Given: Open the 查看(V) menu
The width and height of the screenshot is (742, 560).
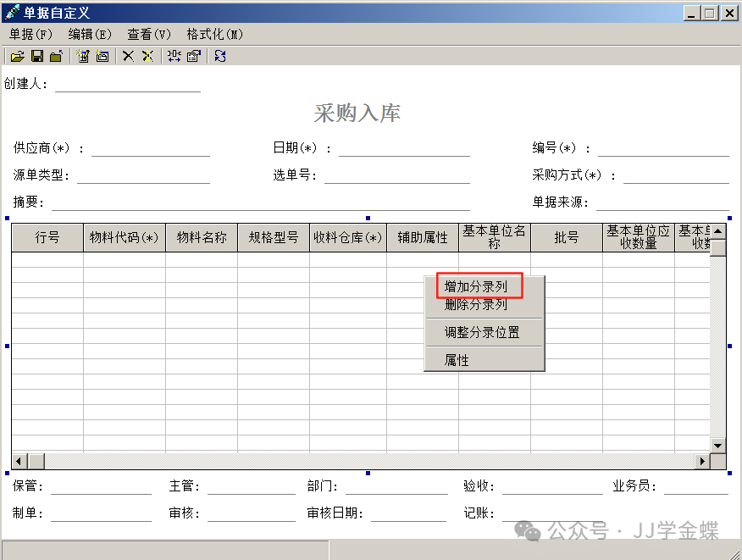Looking at the screenshot, I should click(x=148, y=34).
